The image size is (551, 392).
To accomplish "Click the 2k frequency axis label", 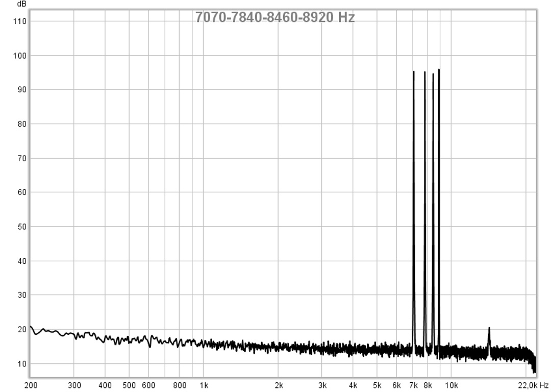I will click(279, 385).
